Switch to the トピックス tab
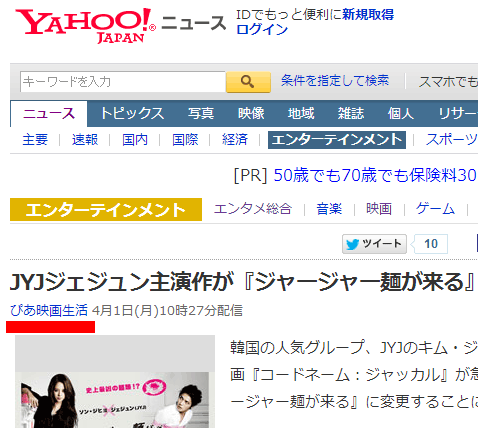 (x=132, y=113)
